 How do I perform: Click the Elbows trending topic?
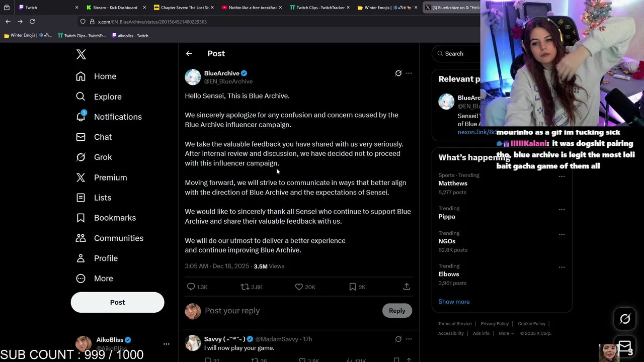click(449, 275)
